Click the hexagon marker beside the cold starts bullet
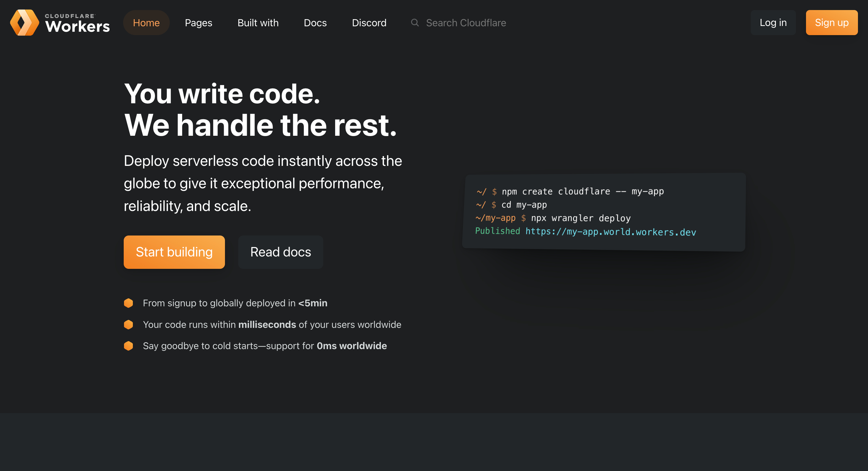 tap(129, 346)
